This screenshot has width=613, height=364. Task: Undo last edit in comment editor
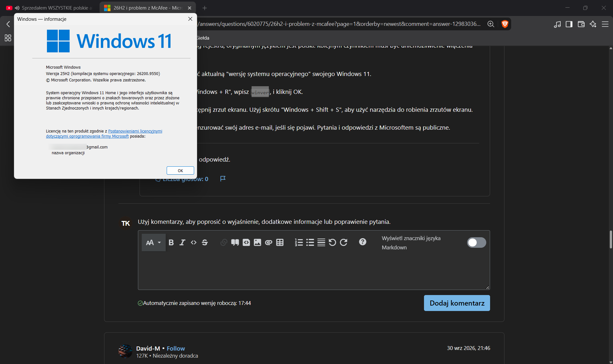(x=332, y=243)
